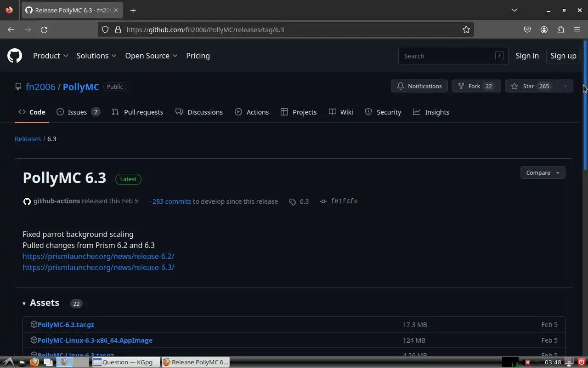Open the Pull requests tab
The height and width of the screenshot is (368, 588).
click(137, 112)
